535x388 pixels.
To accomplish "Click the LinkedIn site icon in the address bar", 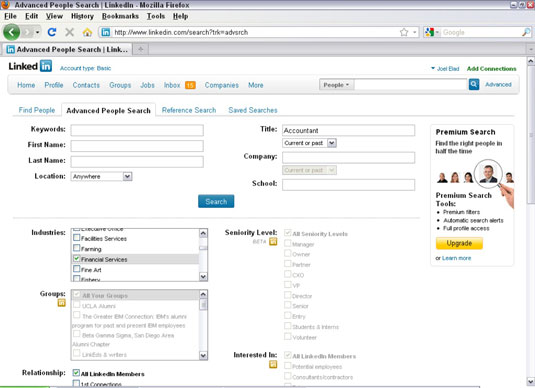I will (x=106, y=32).
